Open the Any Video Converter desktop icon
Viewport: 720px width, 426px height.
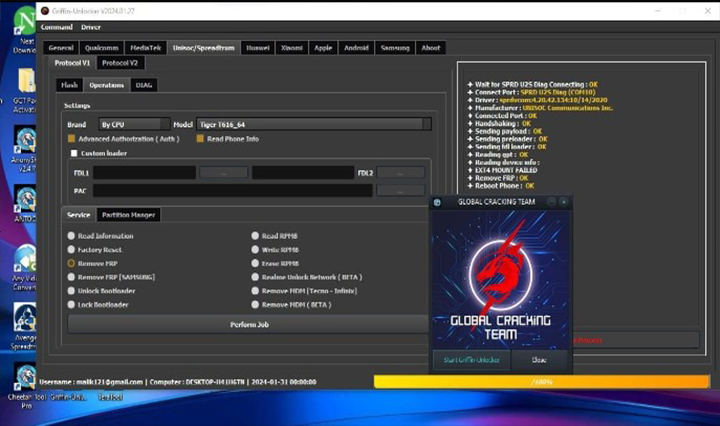coord(24,267)
